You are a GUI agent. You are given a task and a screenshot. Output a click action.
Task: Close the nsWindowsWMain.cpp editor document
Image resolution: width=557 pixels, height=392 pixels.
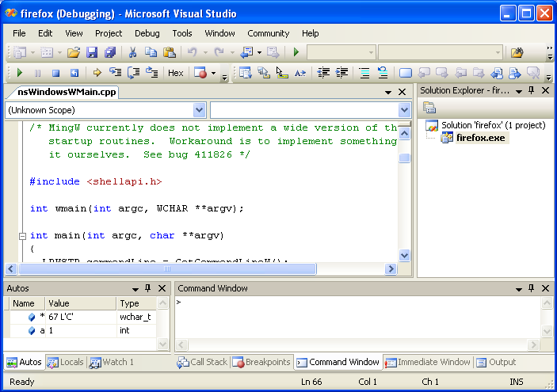[x=402, y=92]
